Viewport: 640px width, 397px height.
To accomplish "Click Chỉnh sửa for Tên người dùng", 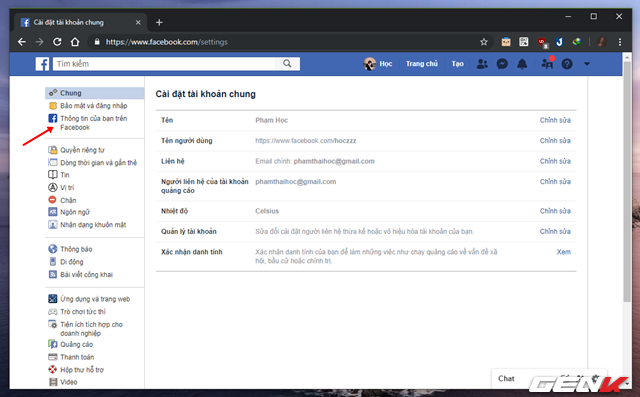I will pyautogui.click(x=555, y=141).
